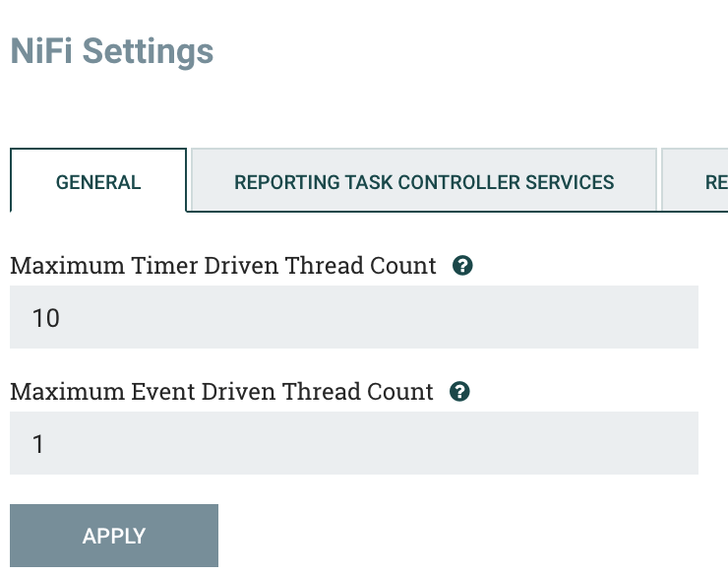This screenshot has height=575, width=728.
Task: Click the value 1 in the event field
Action: (x=38, y=444)
